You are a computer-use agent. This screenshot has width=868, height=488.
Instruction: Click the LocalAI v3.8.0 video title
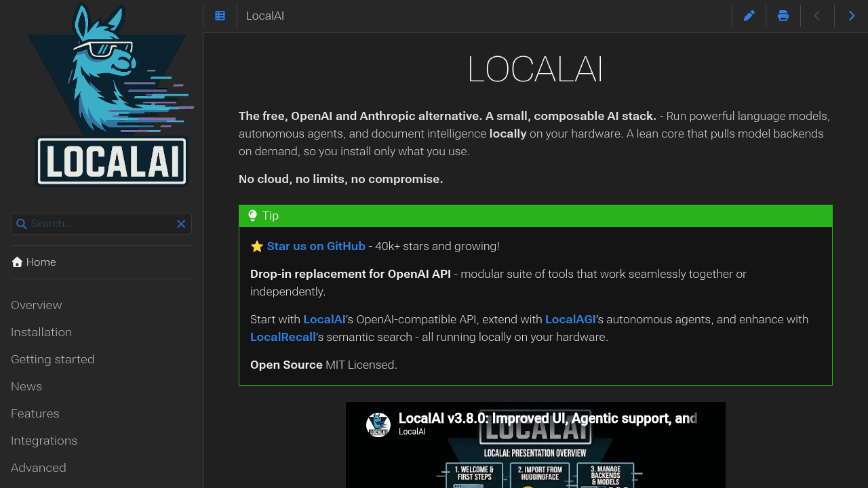(x=548, y=418)
